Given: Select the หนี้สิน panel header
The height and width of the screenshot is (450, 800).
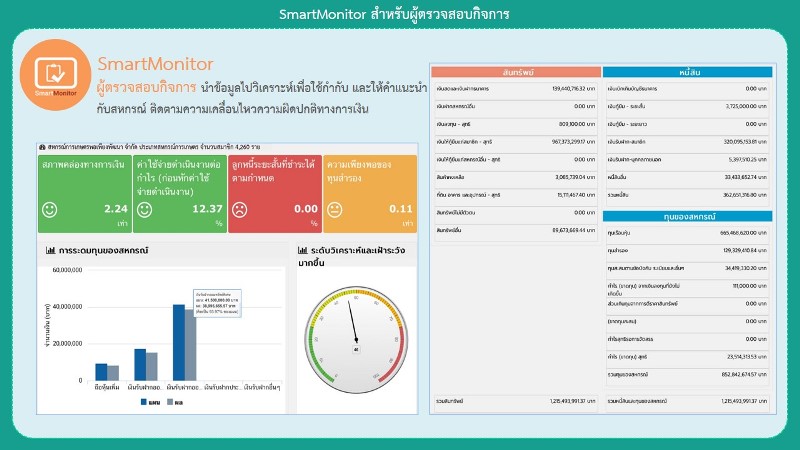Looking at the screenshot, I should (688, 72).
